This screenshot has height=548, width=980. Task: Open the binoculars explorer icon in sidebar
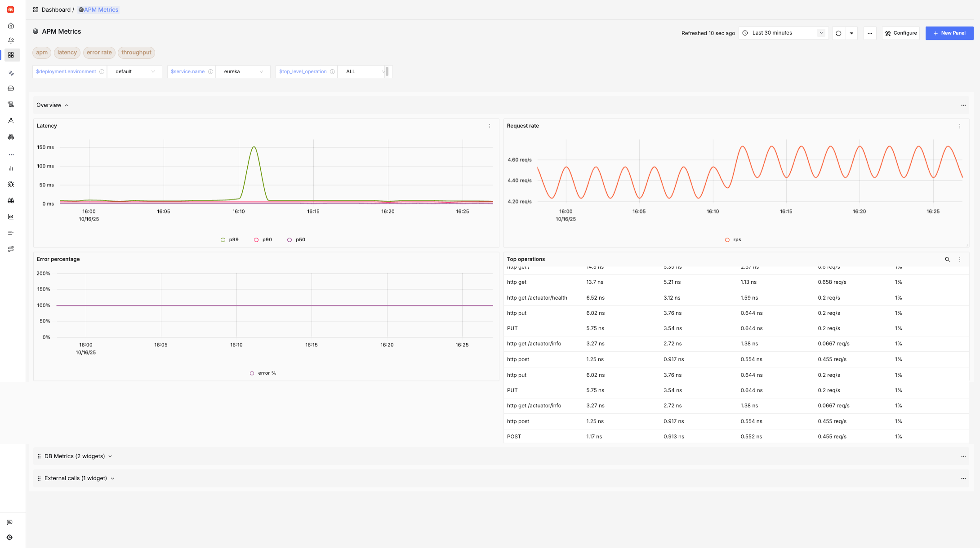[x=11, y=200]
